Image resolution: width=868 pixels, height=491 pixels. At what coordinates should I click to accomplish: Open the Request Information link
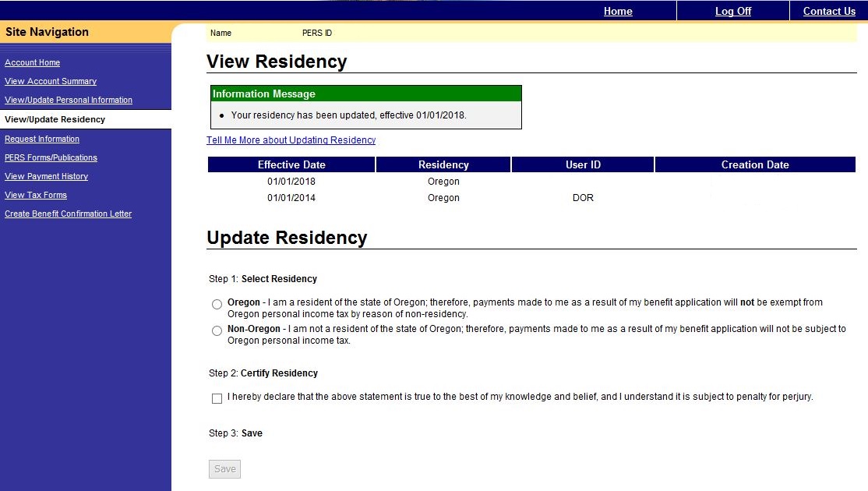pyautogui.click(x=42, y=139)
